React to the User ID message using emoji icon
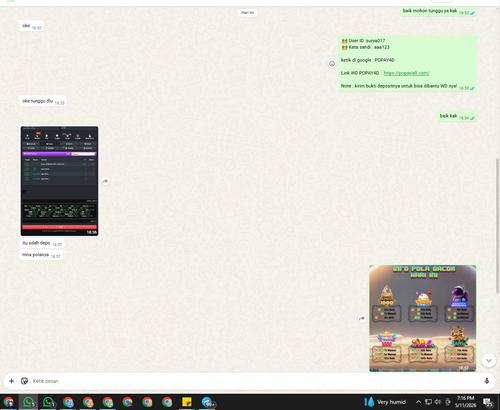500x410 pixels. pos(332,63)
